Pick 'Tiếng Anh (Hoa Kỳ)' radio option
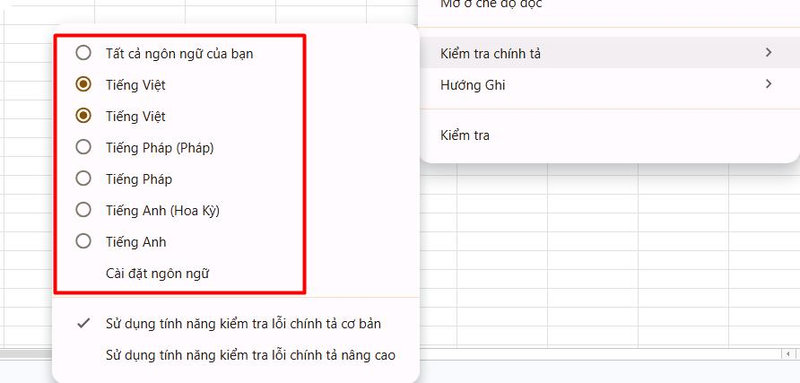800x383 pixels. 83,210
